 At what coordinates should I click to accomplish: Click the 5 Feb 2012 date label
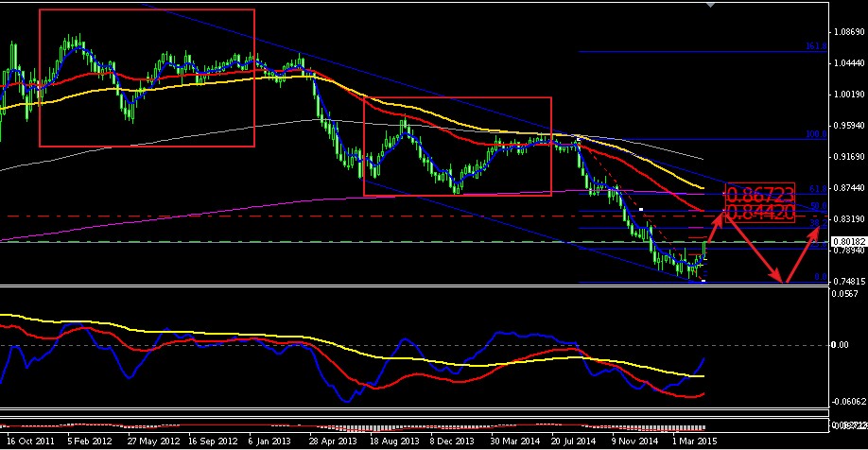click(90, 441)
